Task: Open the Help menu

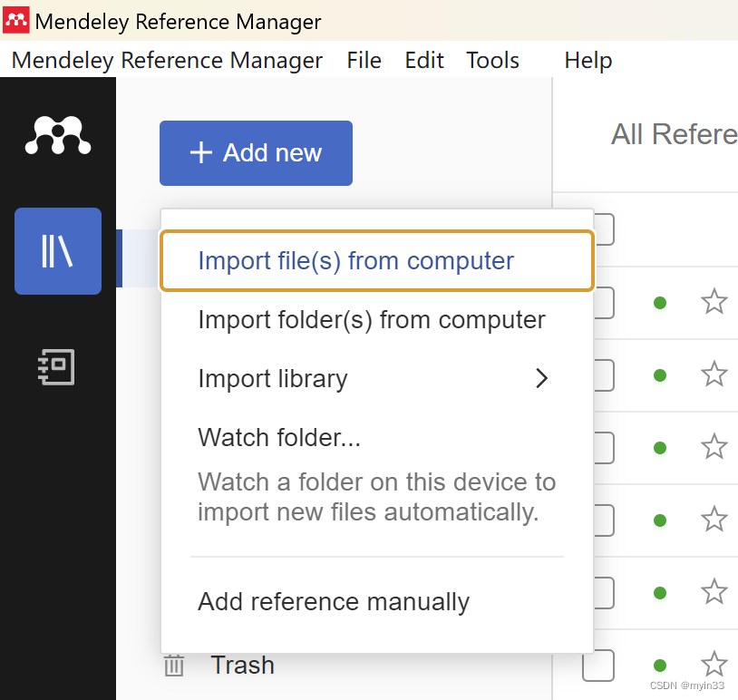Action: tap(588, 60)
